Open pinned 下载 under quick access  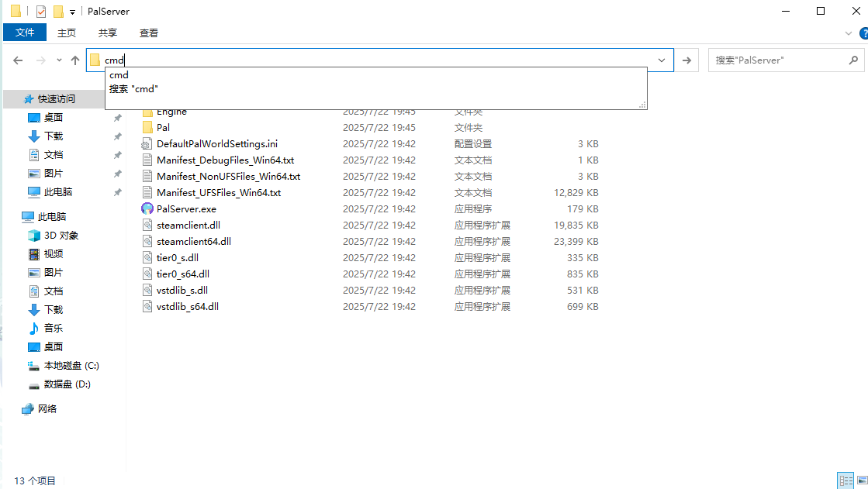54,136
